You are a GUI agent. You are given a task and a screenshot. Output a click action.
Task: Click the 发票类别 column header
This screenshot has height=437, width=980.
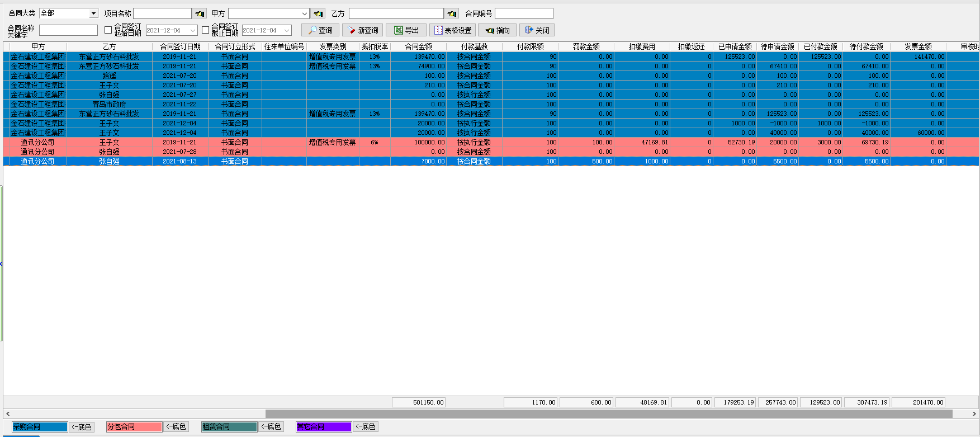333,46
